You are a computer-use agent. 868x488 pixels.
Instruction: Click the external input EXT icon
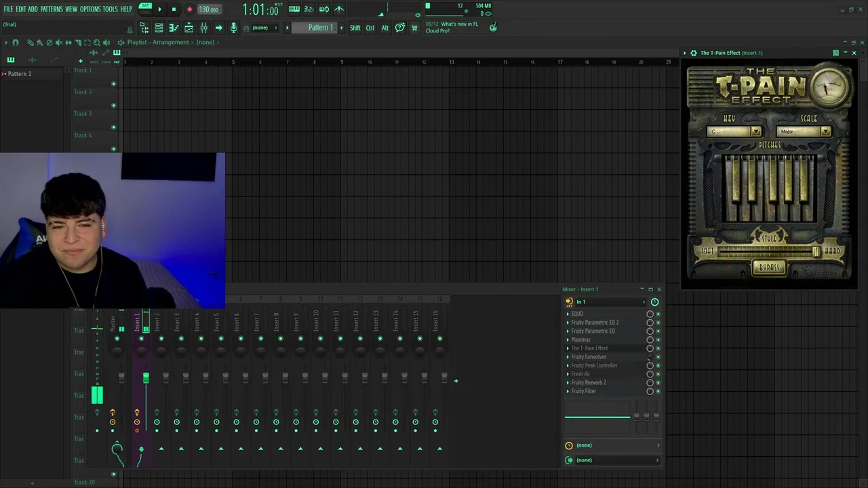569,302
